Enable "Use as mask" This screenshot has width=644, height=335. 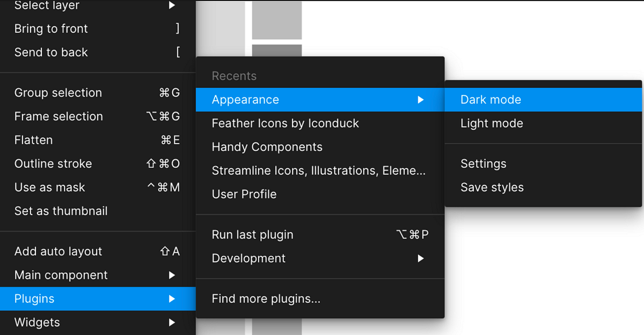coord(49,187)
